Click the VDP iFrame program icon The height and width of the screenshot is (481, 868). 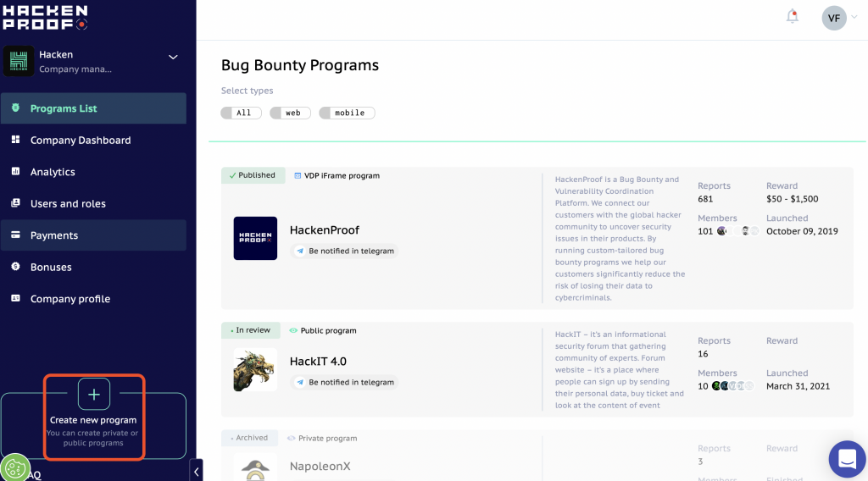tap(298, 176)
